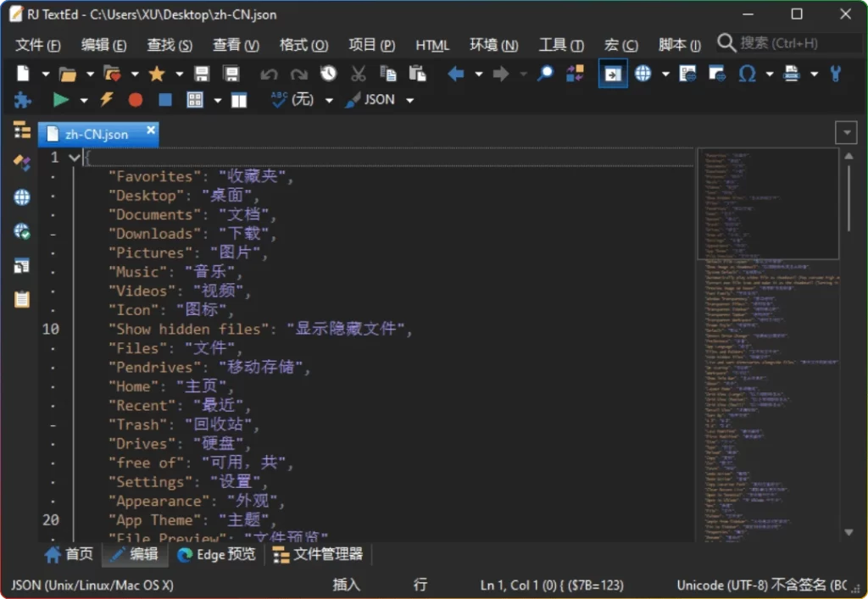Image resolution: width=868 pixels, height=599 pixels.
Task: Start recording a macro
Action: [136, 99]
